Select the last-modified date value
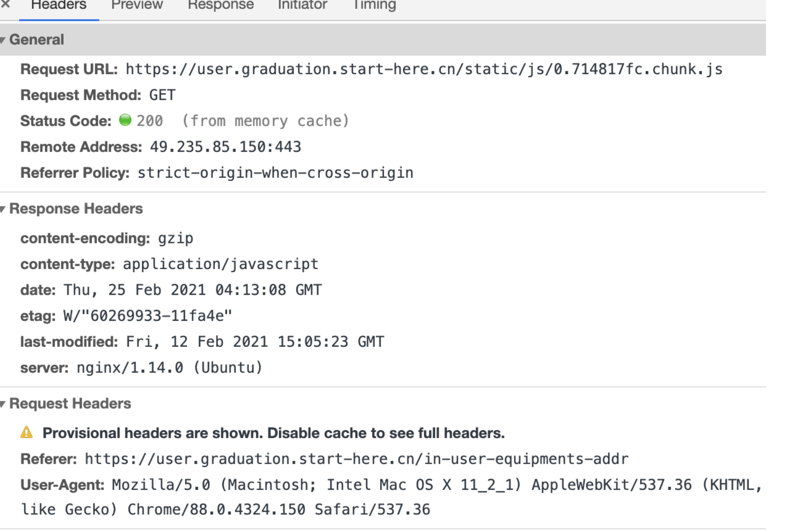This screenshot has height=532, width=787. pos(255,342)
